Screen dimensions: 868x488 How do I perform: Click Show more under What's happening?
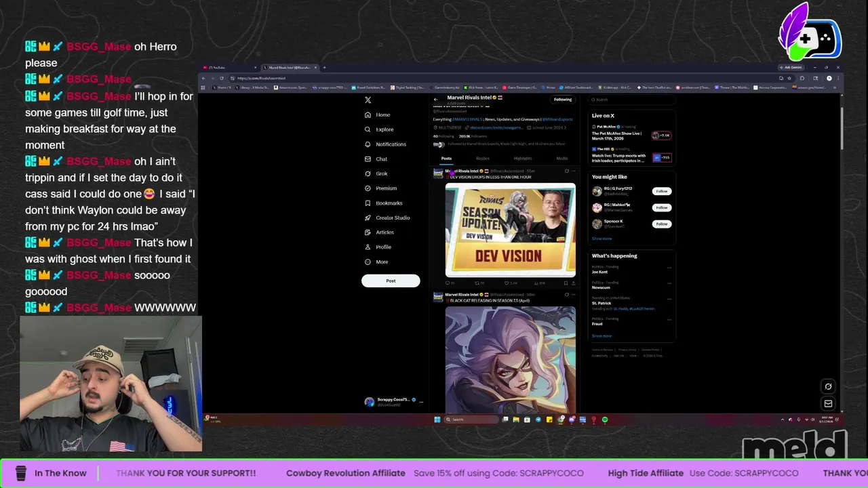601,336
